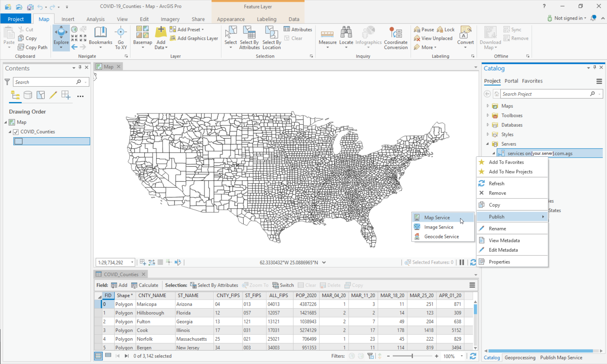Uncheck the COVID_Counties layer checkbox

16,132
